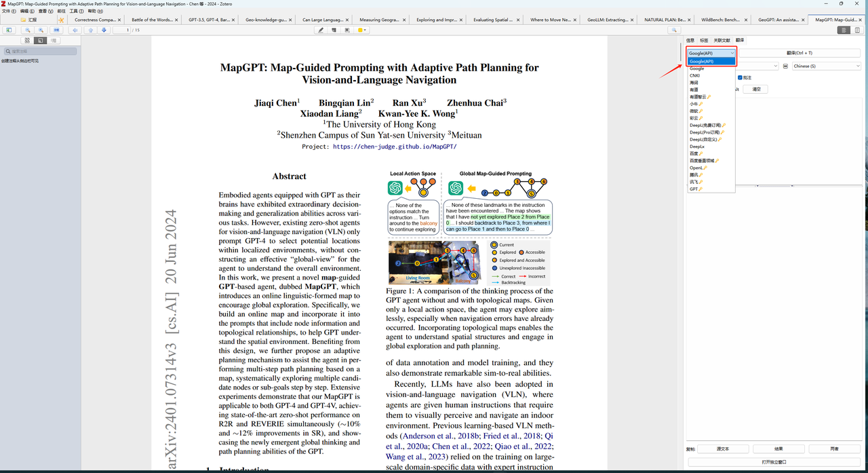The width and height of the screenshot is (868, 473).
Task: Jump to previous page arrow
Action: [91, 30]
